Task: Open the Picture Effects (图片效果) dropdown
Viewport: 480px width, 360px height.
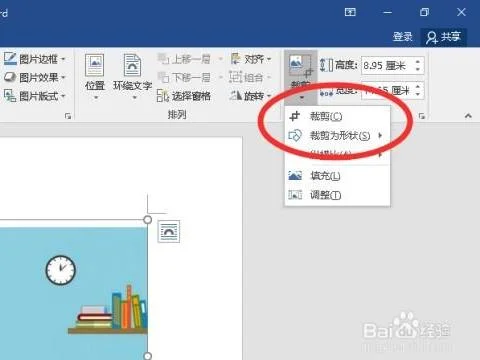Action: click(34, 77)
